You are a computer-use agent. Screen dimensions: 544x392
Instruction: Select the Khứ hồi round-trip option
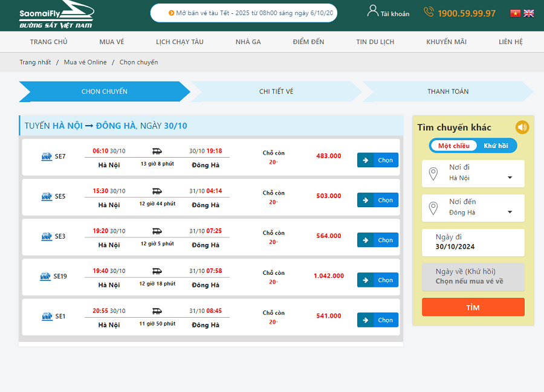496,146
